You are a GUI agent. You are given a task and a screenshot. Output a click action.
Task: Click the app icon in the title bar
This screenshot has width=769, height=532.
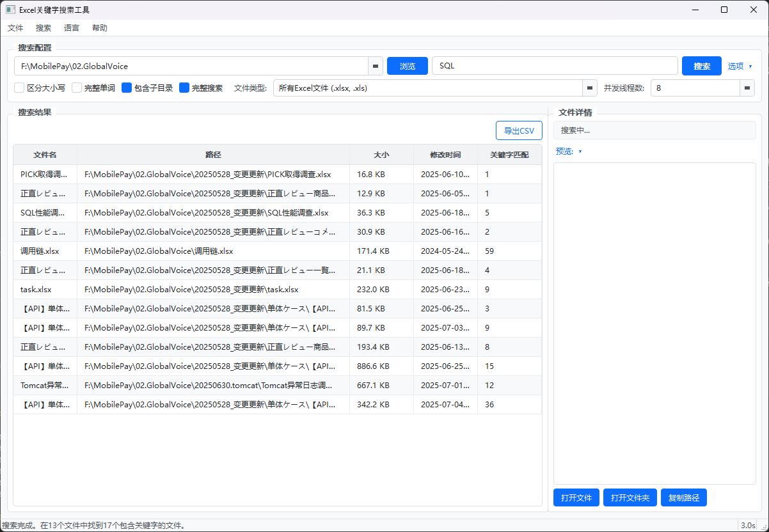(10, 10)
